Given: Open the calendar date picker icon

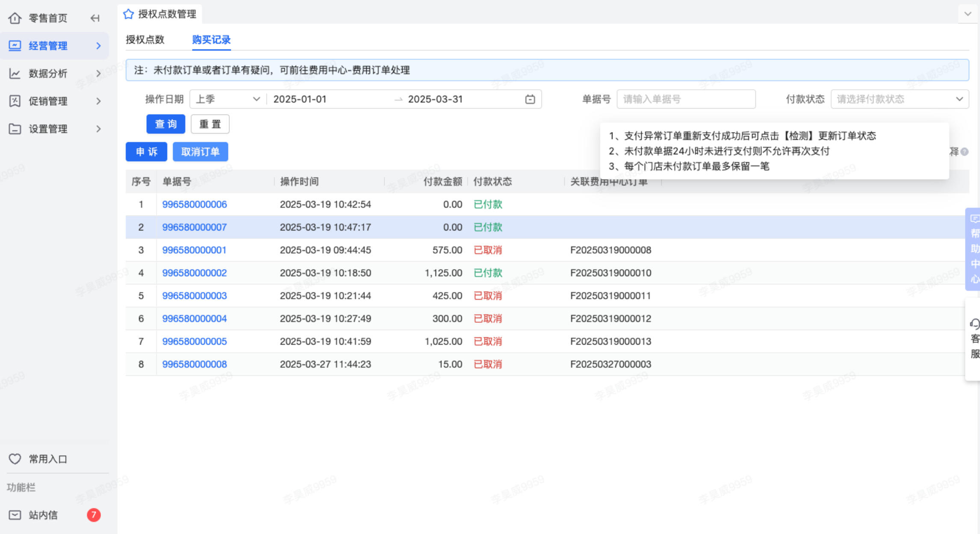Looking at the screenshot, I should [530, 99].
